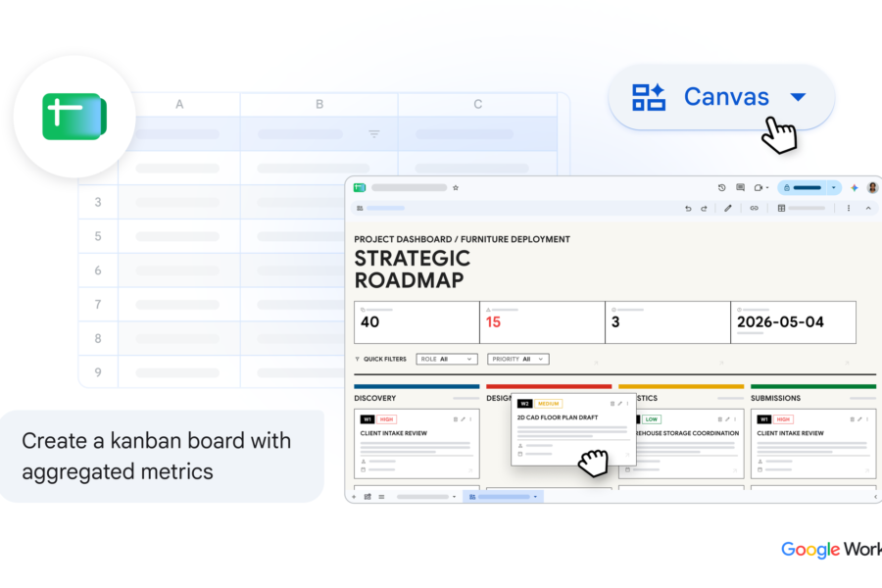The image size is (882, 588).
Task: Click the kanban board prompt bubble
Action: 162,457
